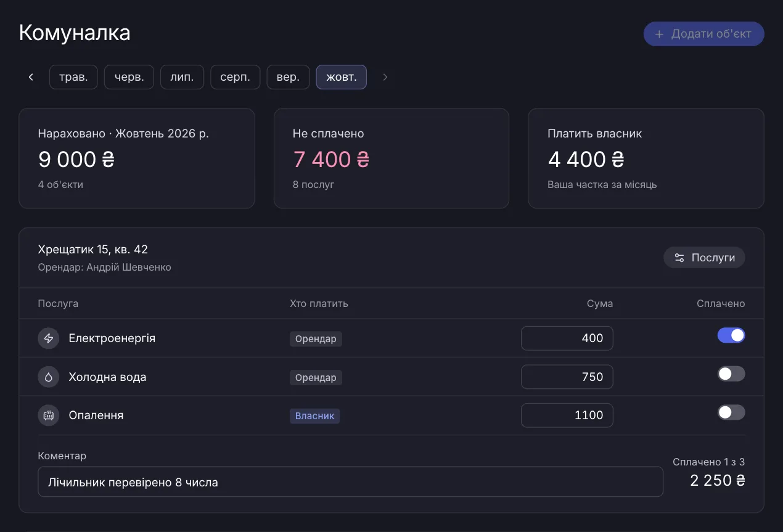Click the 4 об'єкти caption

(60, 185)
